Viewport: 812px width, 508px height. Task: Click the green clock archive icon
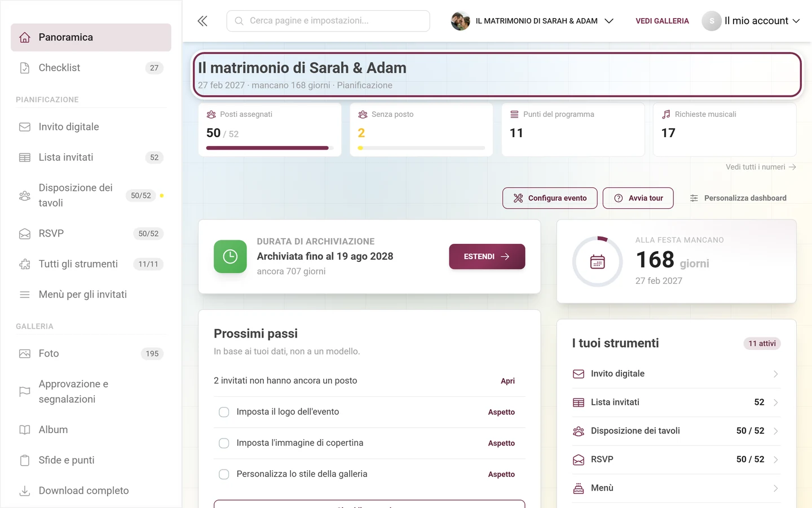tap(230, 256)
